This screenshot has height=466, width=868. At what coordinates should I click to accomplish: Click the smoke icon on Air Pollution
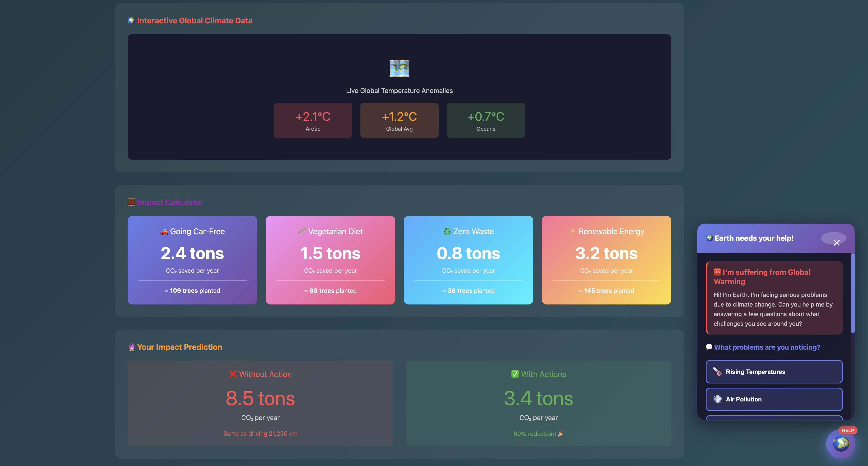[717, 399]
